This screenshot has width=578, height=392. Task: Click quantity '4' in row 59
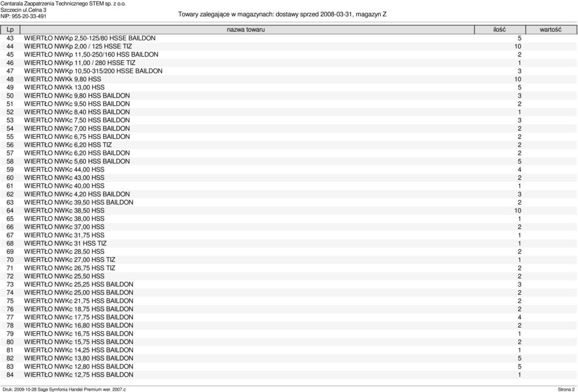point(520,170)
